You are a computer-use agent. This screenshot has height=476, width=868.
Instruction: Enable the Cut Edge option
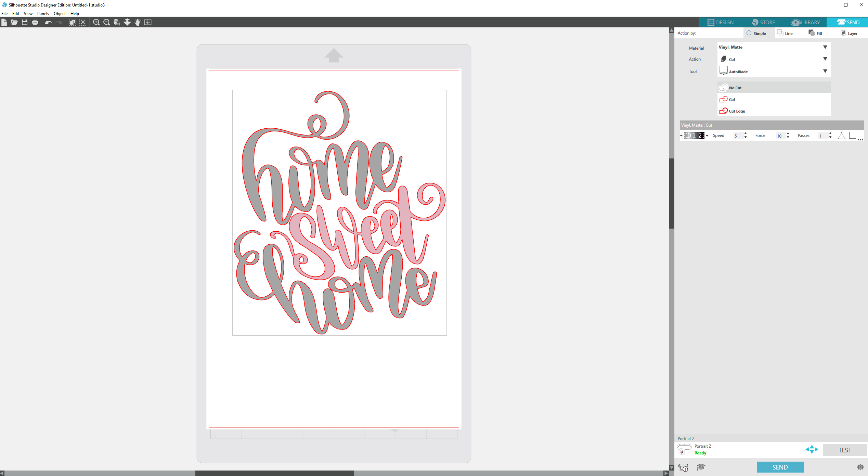click(737, 111)
